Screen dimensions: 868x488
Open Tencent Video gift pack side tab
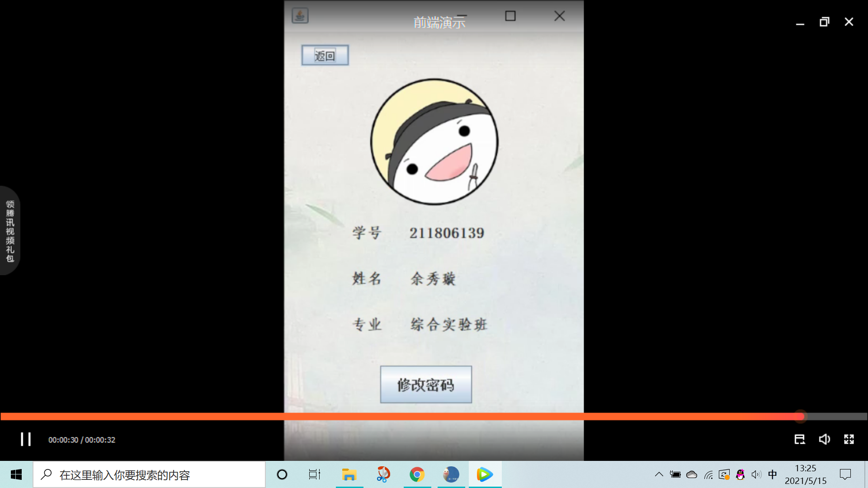[x=10, y=231]
